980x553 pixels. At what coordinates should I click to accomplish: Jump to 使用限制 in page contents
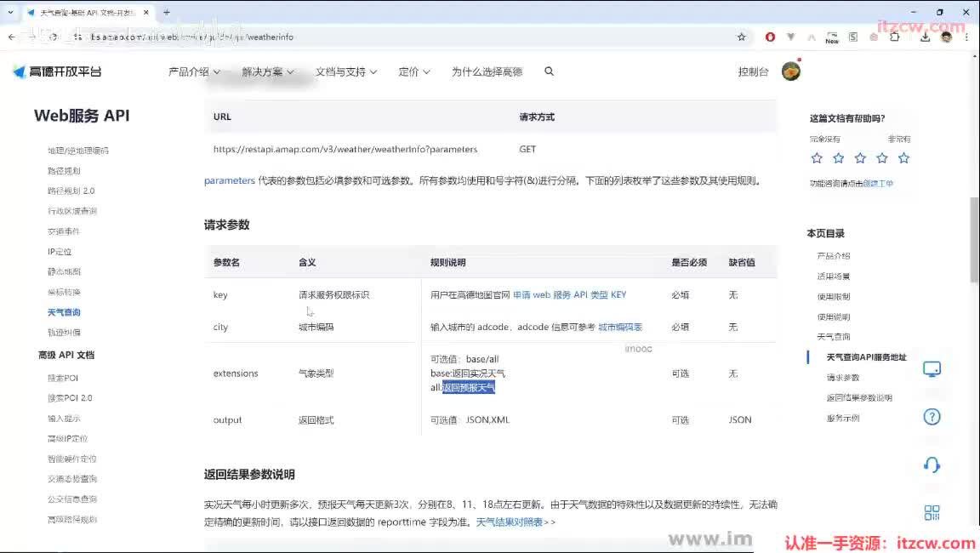833,296
